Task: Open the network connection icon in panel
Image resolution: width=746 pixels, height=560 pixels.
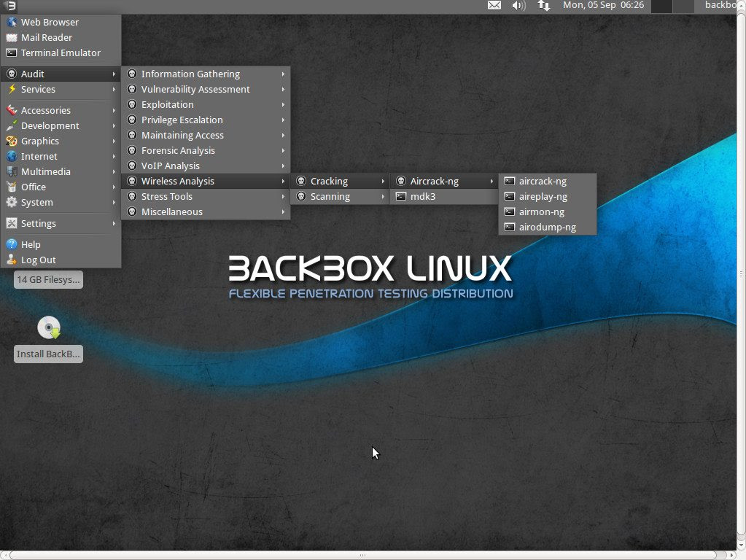Action: [x=544, y=5]
